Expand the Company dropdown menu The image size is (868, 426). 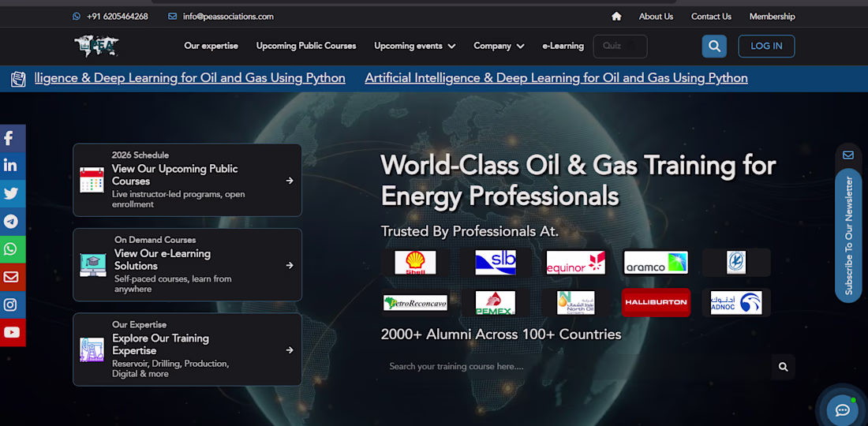pyautogui.click(x=499, y=46)
